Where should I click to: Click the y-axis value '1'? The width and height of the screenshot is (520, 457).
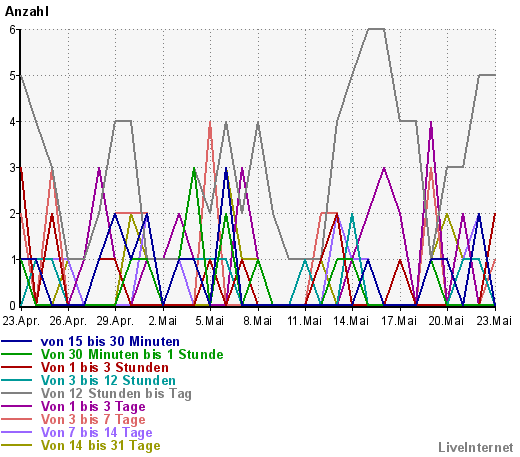point(13,260)
